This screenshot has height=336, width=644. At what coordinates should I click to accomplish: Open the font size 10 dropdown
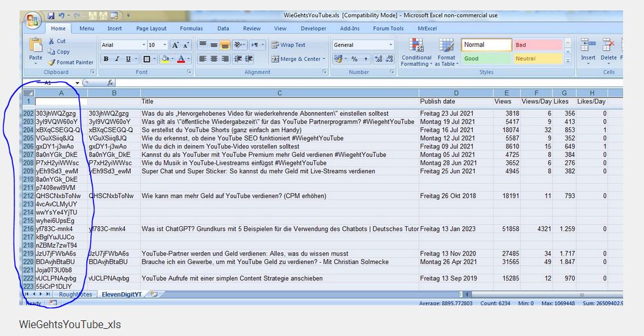coord(165,44)
